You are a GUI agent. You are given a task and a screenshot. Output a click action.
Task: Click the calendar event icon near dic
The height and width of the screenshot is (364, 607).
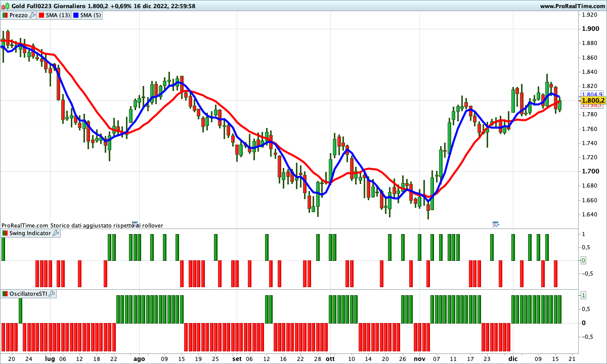pyautogui.click(x=496, y=223)
